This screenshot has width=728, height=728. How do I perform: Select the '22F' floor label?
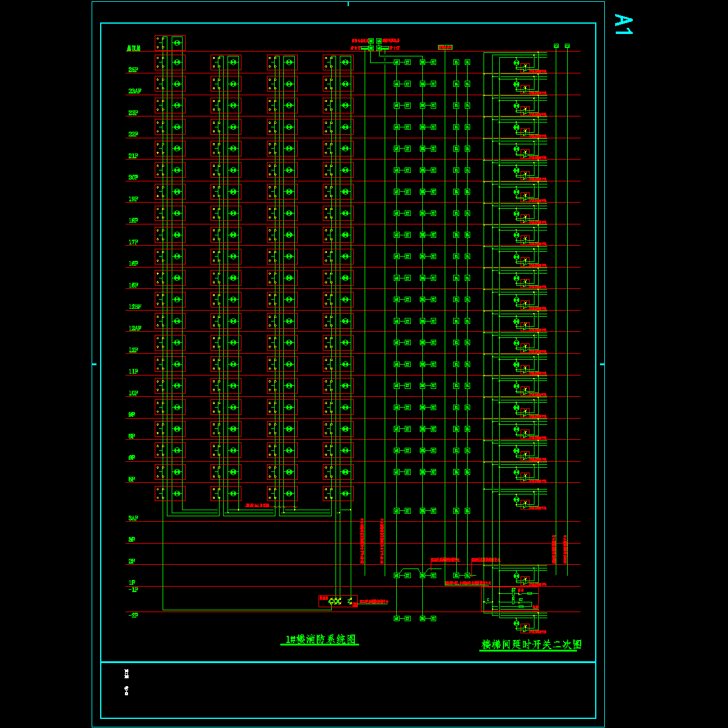[x=133, y=134]
